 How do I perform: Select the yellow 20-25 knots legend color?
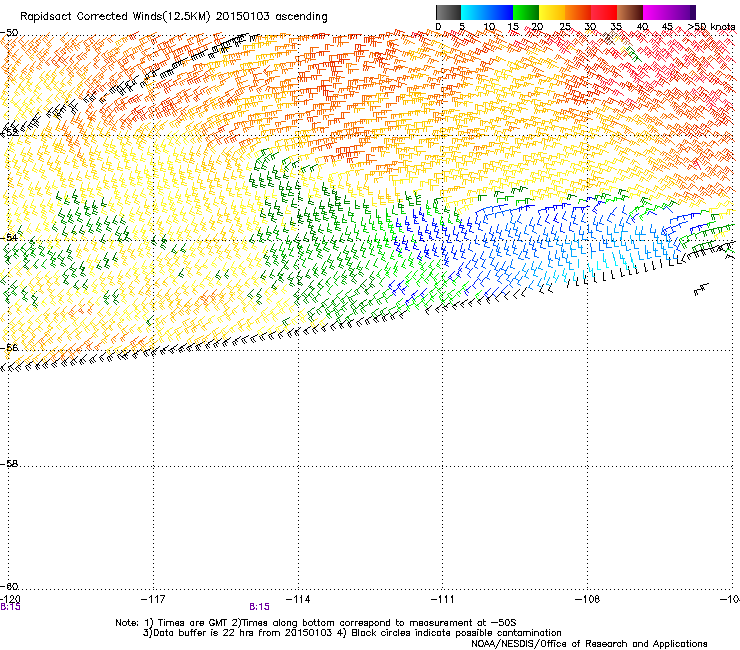click(x=552, y=12)
